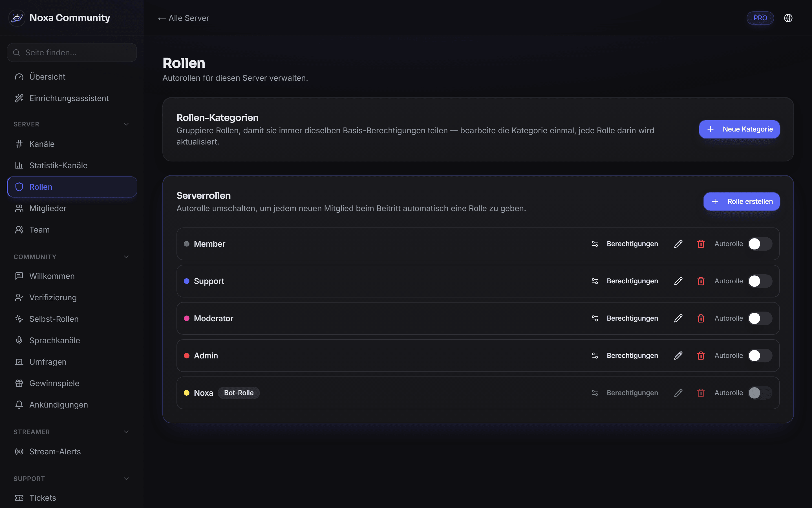Click the pencil icon in Noxa row

[x=678, y=393]
